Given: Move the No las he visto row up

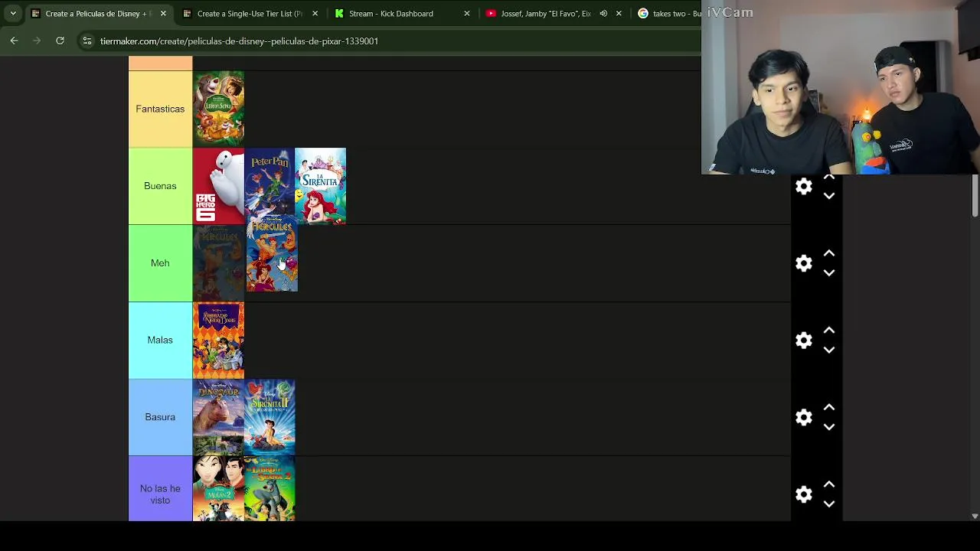Looking at the screenshot, I should 828,485.
